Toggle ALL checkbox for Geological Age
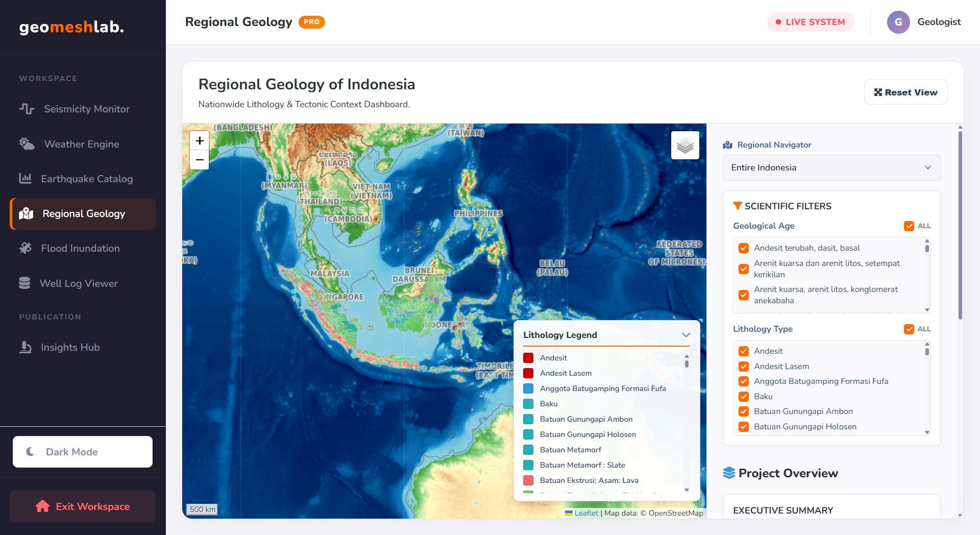The image size is (980, 535). tap(909, 226)
